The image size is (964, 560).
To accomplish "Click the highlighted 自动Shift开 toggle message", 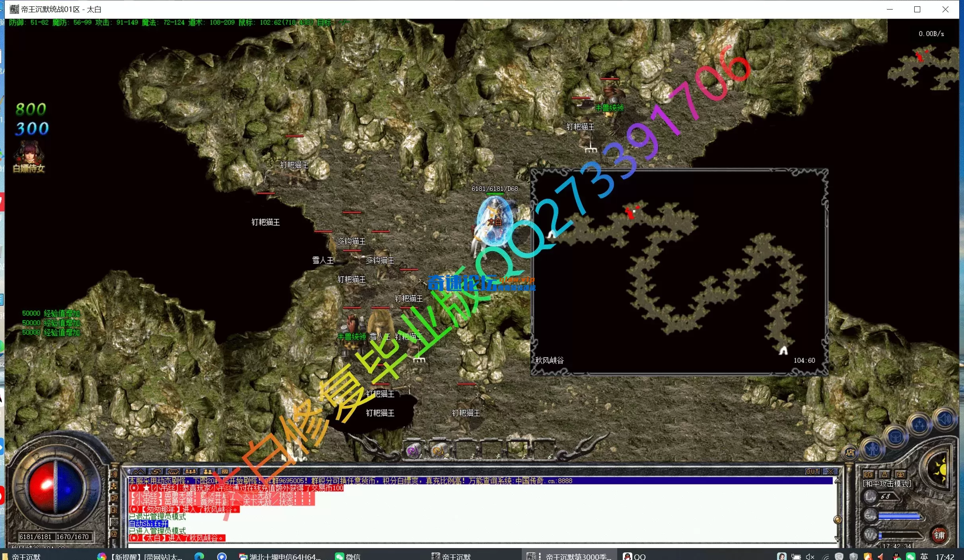I will click(148, 524).
